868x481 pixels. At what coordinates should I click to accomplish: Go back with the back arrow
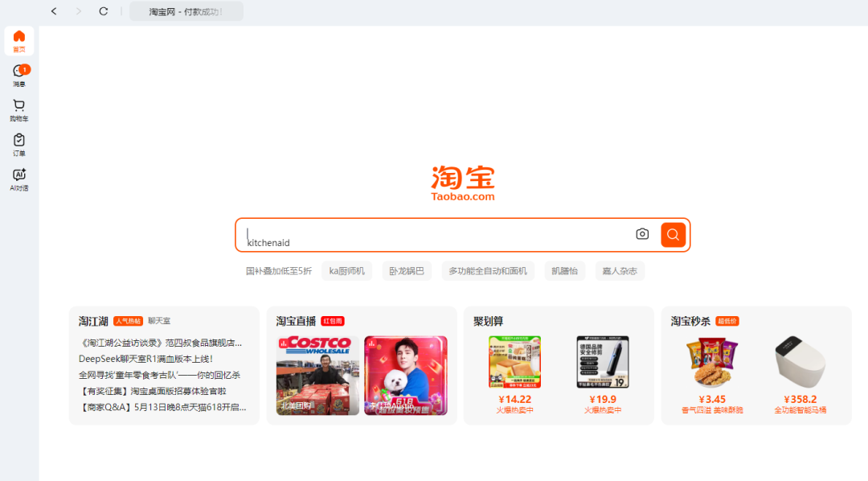point(54,11)
